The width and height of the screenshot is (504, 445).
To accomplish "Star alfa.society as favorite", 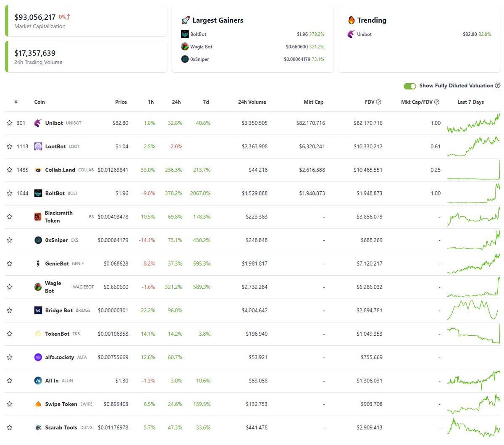I will pos(10,358).
